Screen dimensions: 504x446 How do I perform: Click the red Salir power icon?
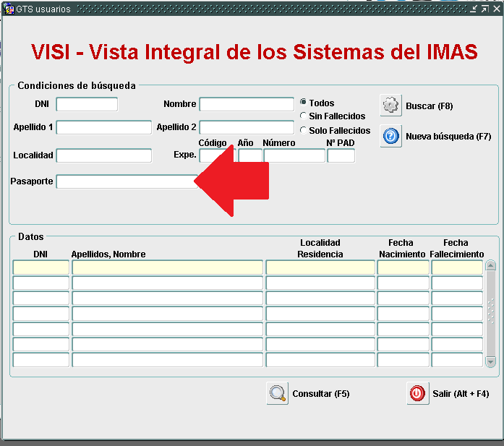418,394
